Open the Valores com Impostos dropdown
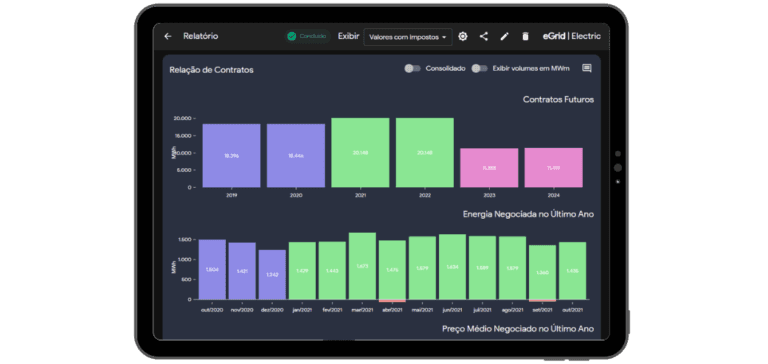The image size is (768, 364). click(x=408, y=37)
